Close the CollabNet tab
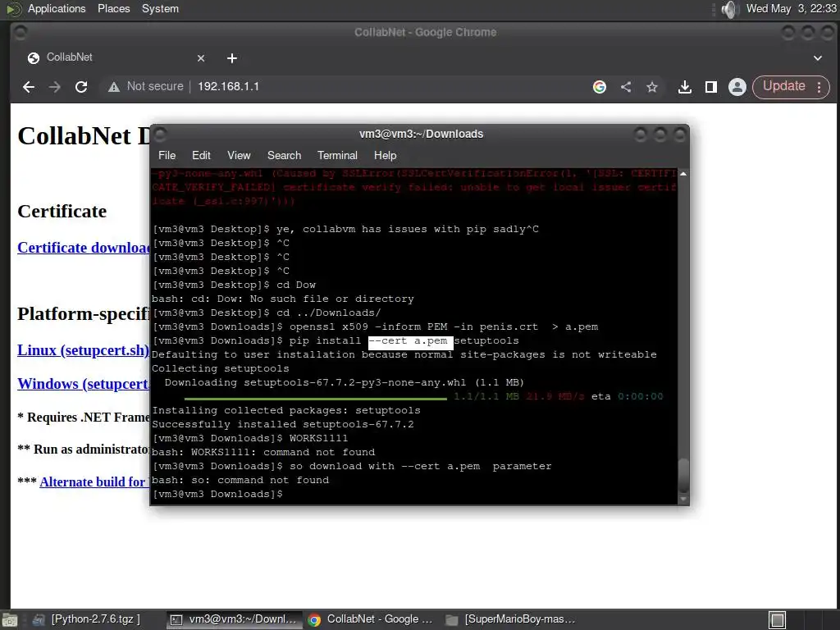Screen dimensions: 840x630 point(201,58)
